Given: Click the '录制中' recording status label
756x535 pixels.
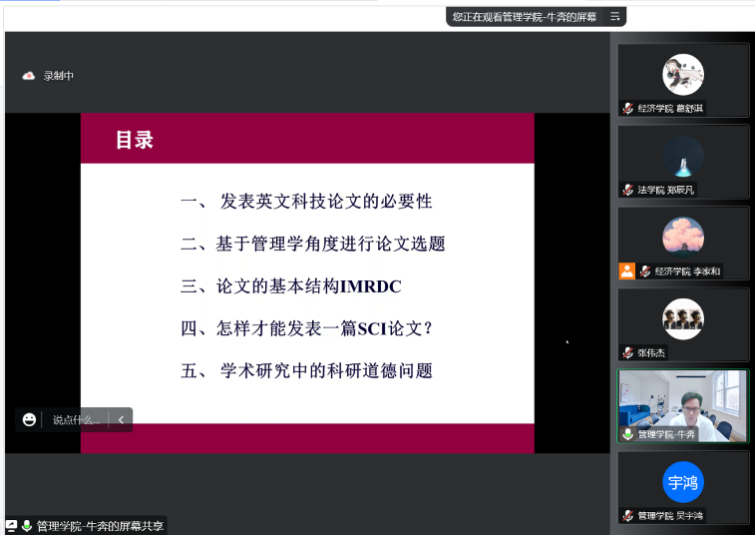Looking at the screenshot, I should click(58, 76).
